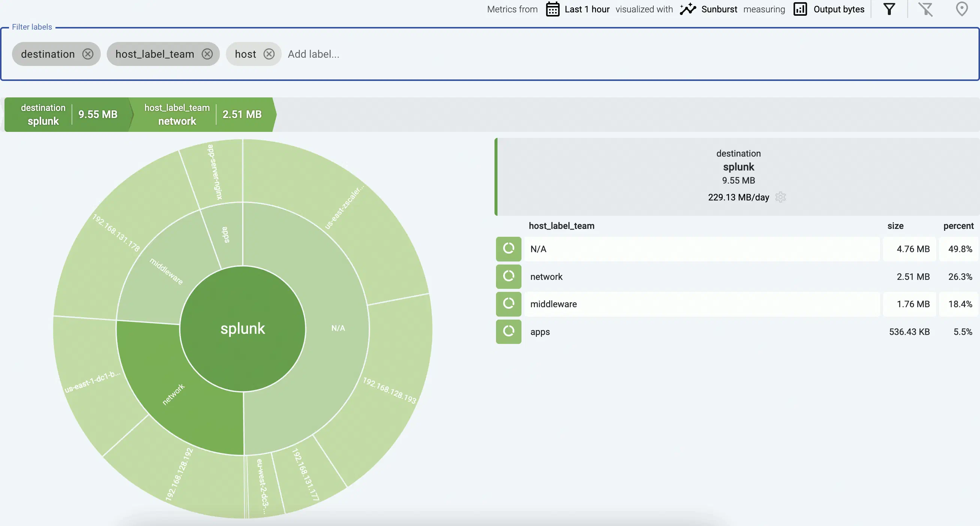Click the us-east-zscaler outer segment
Image resolution: width=980 pixels, height=526 pixels.
[344, 207]
